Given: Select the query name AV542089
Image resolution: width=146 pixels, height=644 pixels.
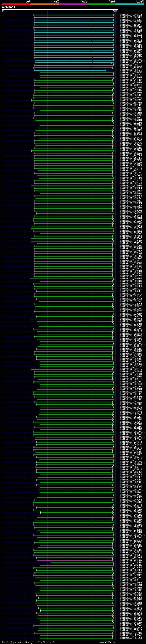Looking at the screenshot, I should [x=8, y=8].
